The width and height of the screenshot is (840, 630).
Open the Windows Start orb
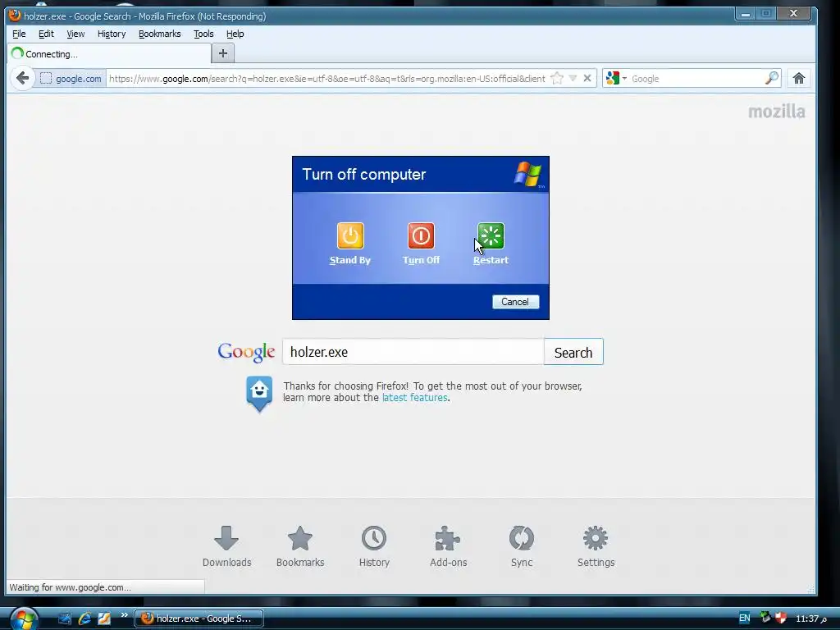(x=24, y=619)
